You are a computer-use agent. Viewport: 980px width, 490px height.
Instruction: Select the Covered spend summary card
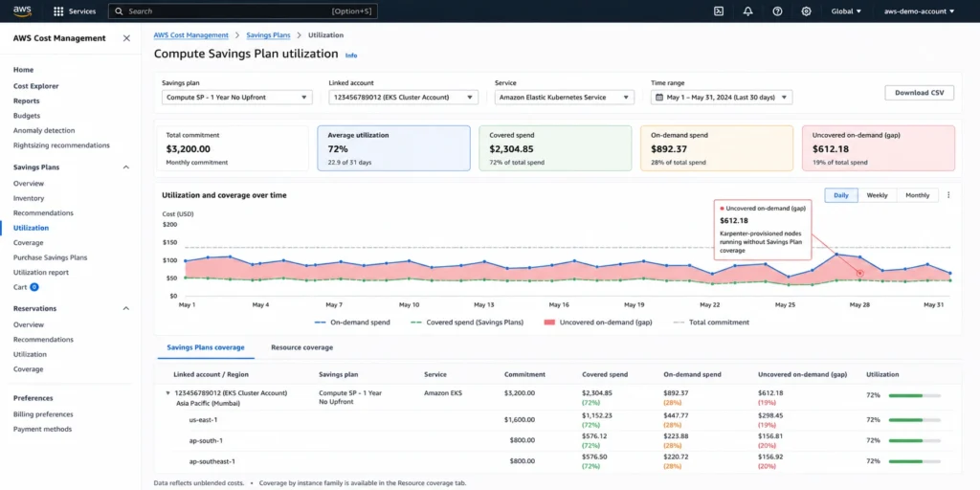[x=556, y=148]
